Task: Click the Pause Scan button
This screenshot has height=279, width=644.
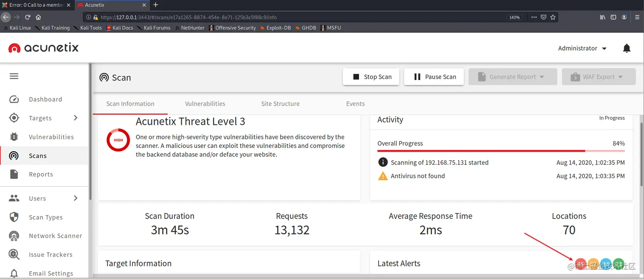Action: pyautogui.click(x=434, y=77)
